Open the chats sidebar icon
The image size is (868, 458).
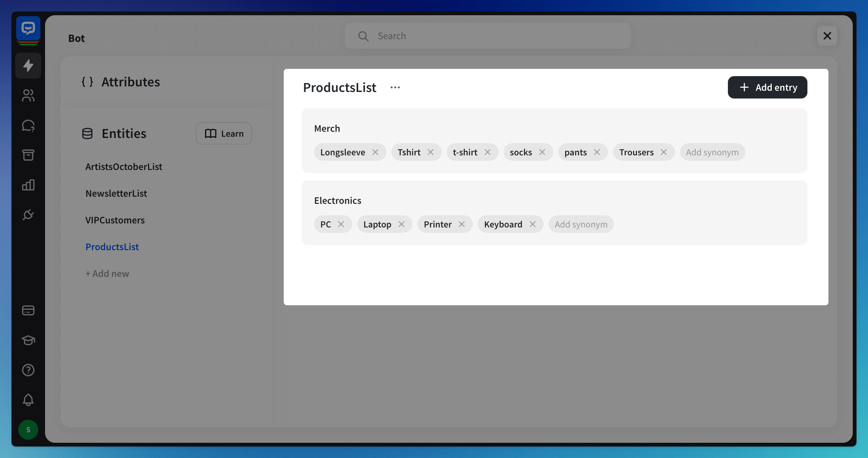28,125
